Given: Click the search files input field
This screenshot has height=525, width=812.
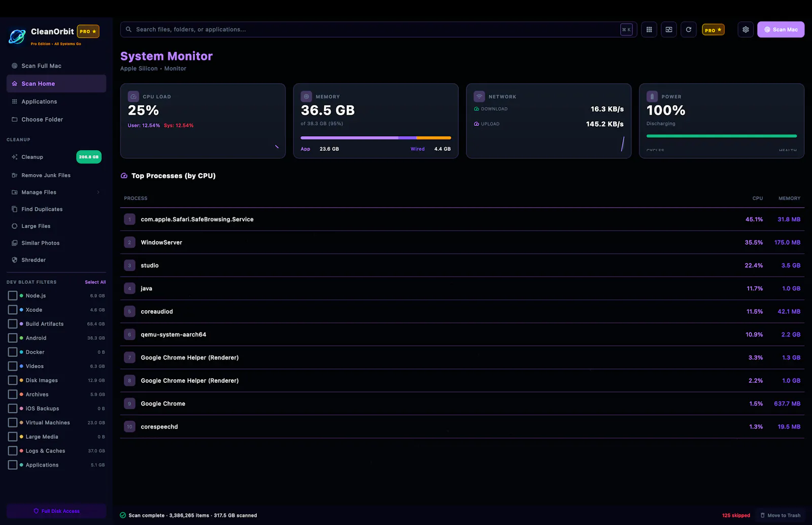Looking at the screenshot, I should click(x=378, y=29).
